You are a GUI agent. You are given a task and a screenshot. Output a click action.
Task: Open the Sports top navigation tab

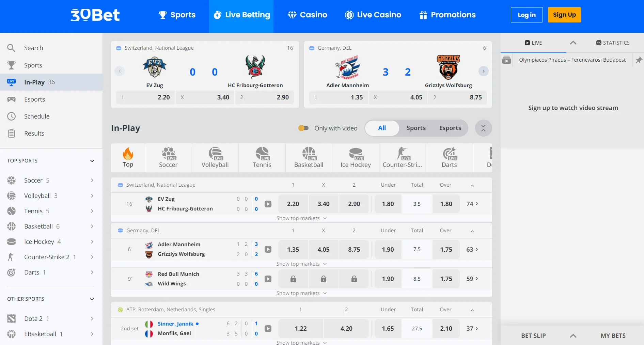tap(177, 15)
